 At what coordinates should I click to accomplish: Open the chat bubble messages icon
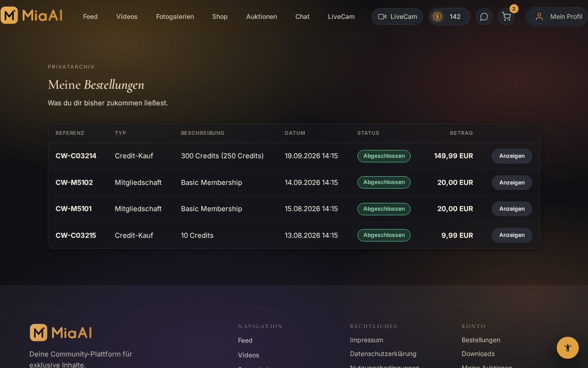(x=484, y=17)
